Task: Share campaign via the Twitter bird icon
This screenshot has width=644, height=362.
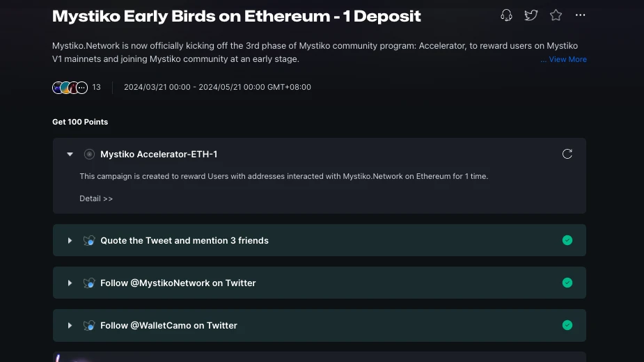Action: (x=531, y=15)
